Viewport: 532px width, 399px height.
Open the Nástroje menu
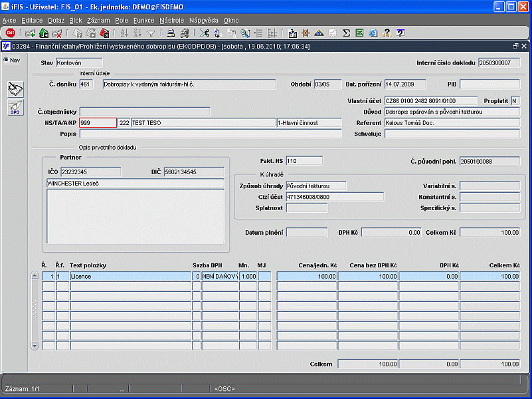click(171, 21)
